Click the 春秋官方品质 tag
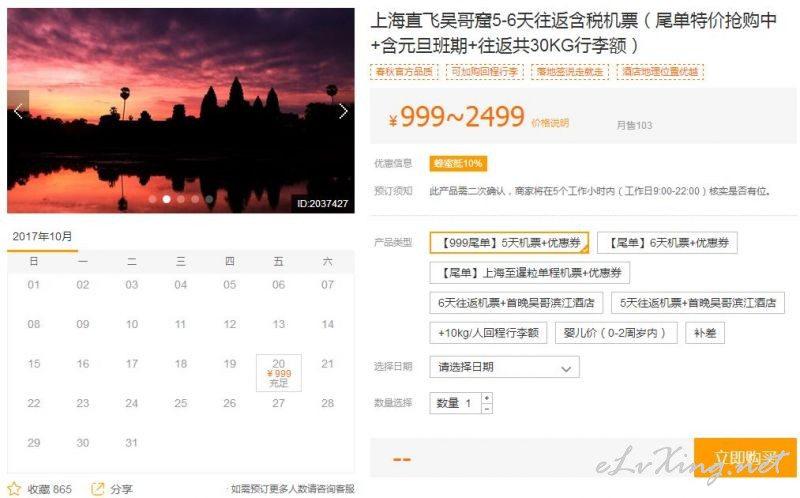The image size is (800, 498). pyautogui.click(x=404, y=72)
